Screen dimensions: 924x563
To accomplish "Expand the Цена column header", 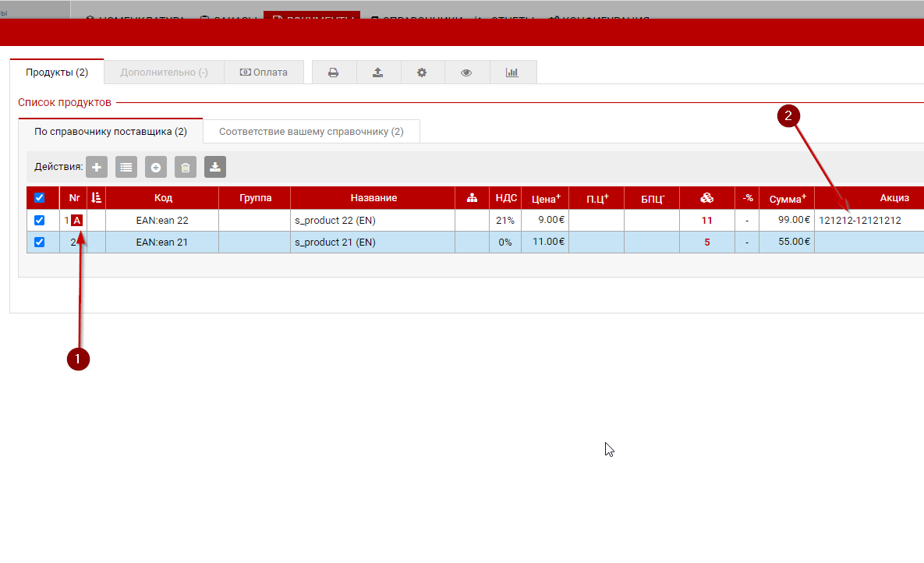I will (x=546, y=198).
